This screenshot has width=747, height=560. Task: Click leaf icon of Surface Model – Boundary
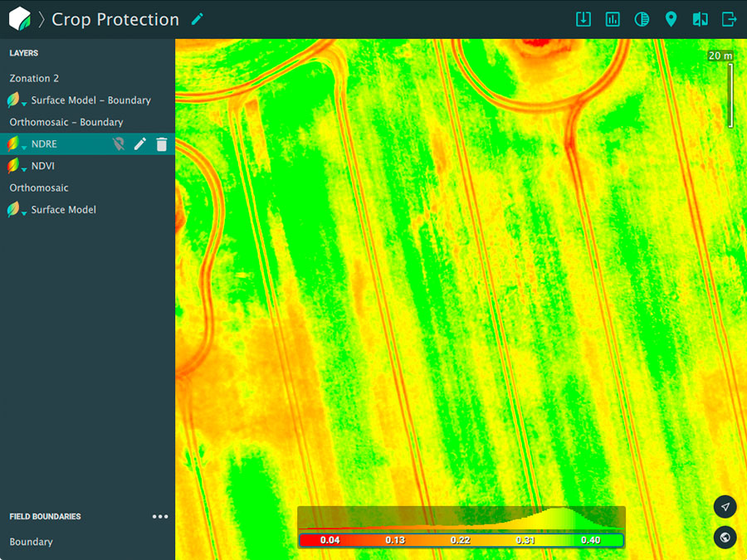[x=12, y=100]
